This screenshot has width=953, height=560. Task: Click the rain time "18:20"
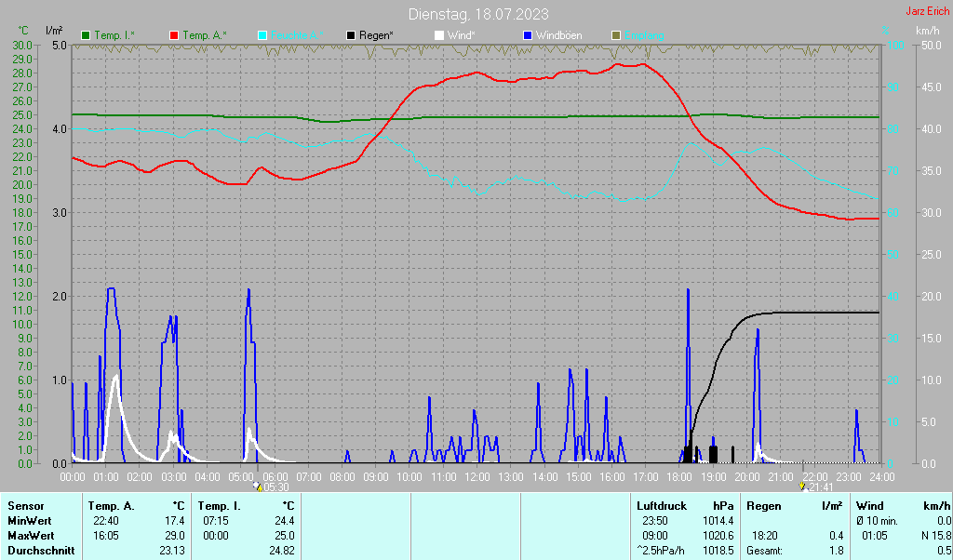tap(764, 537)
